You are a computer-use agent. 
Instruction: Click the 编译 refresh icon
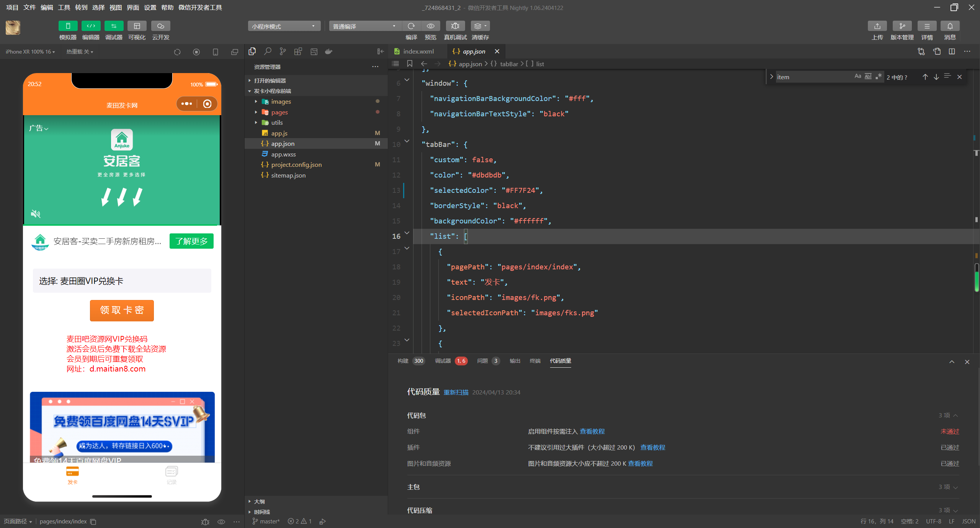point(412,26)
